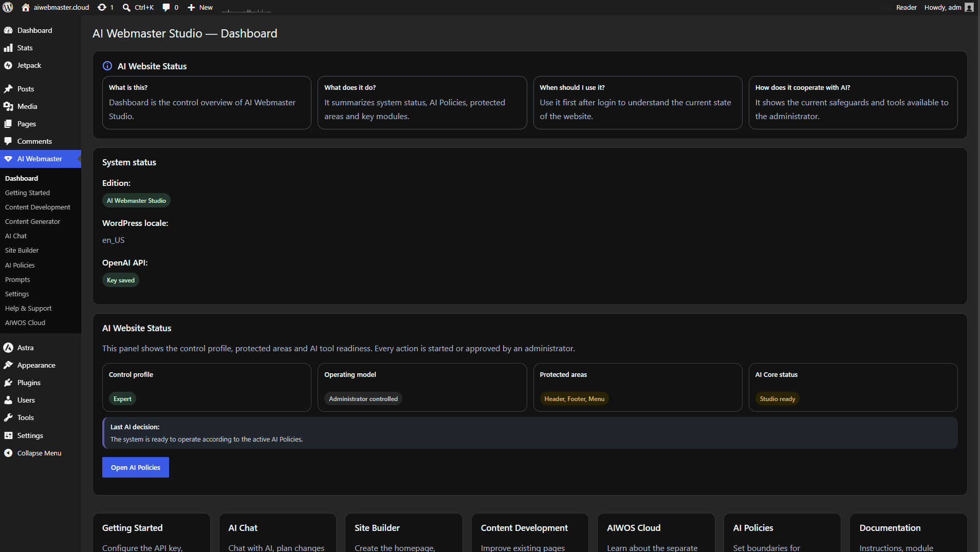Screen dimensions: 980x552
Task: Click the Expert control profile badge
Action: (122, 398)
